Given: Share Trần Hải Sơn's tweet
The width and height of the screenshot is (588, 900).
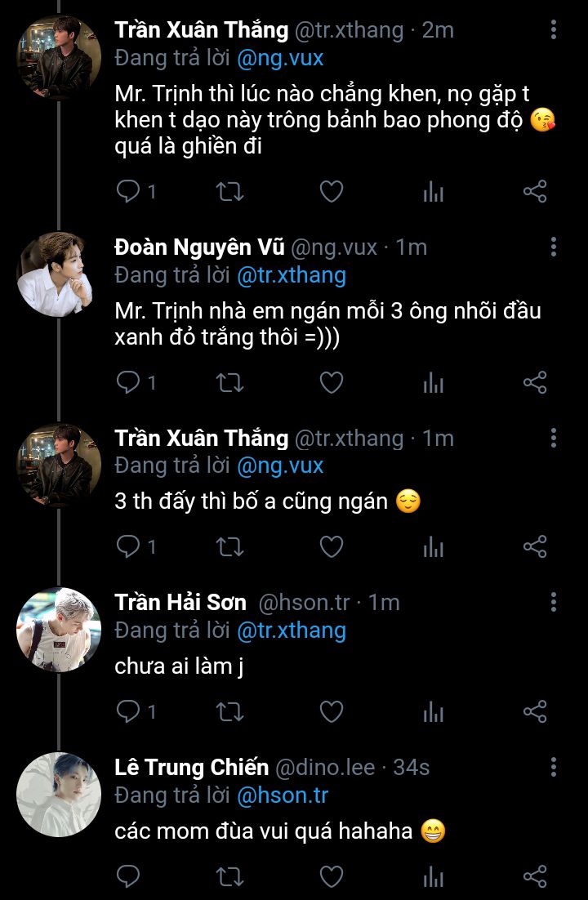Looking at the screenshot, I should [534, 711].
